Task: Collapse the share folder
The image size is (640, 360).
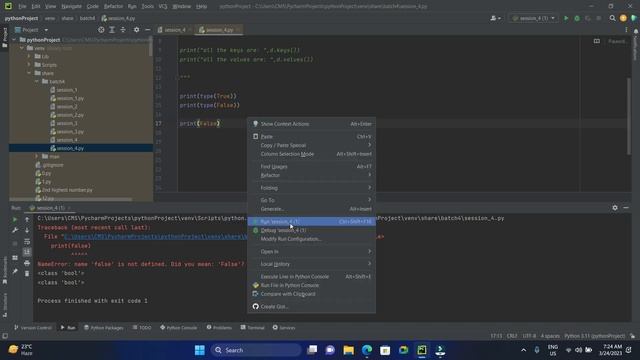Action: pos(29,73)
